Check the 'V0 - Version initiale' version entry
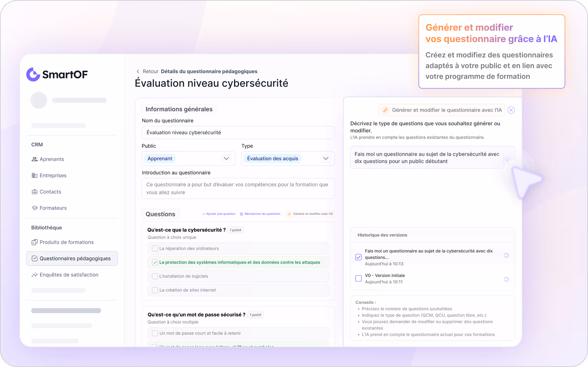 point(358,278)
